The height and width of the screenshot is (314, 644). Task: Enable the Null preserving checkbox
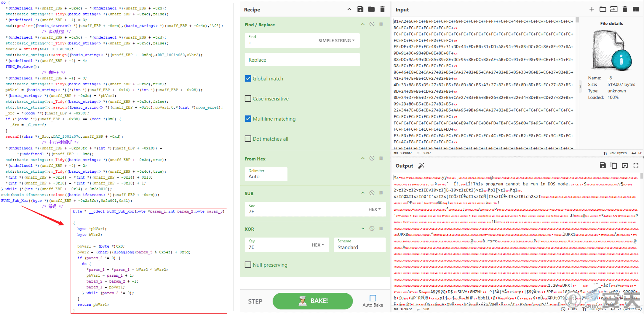(x=248, y=265)
